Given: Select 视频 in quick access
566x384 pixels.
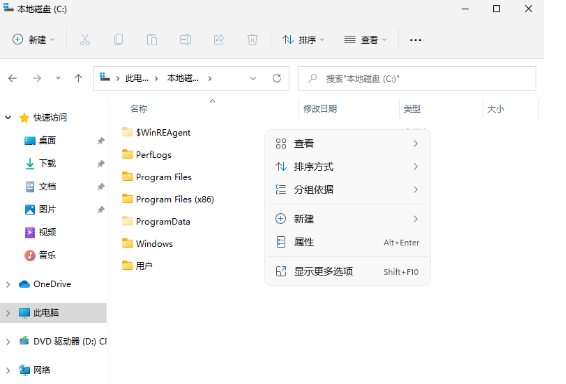Looking at the screenshot, I should pyautogui.click(x=47, y=232).
